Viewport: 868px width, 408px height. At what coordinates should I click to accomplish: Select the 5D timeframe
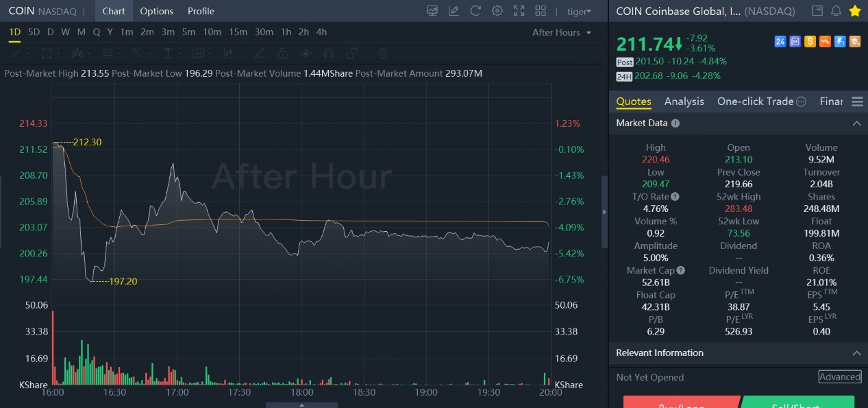(x=34, y=32)
